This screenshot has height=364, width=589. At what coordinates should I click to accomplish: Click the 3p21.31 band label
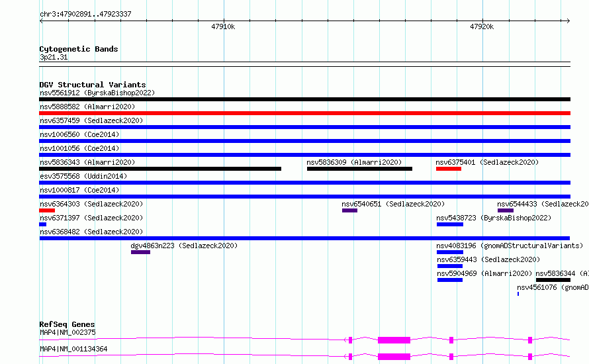(54, 57)
